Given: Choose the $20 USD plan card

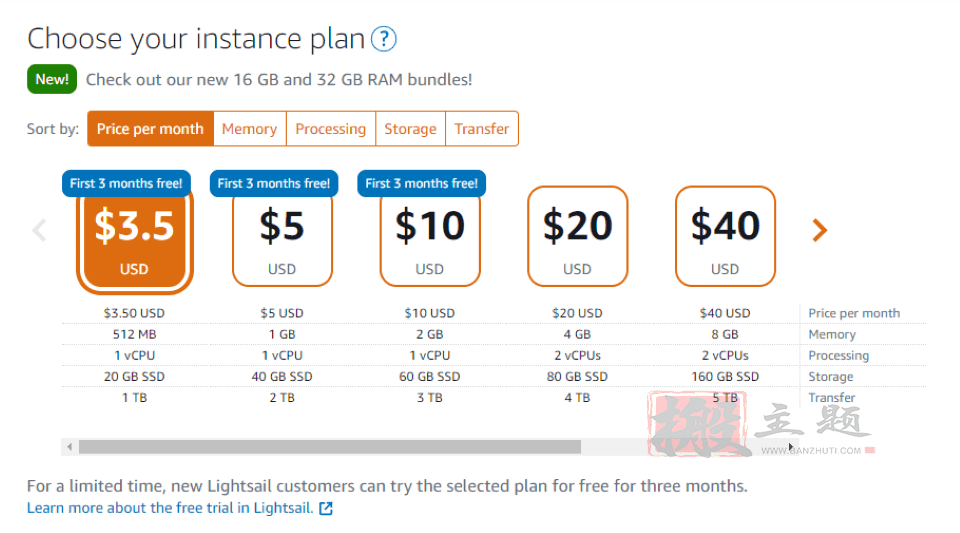Looking at the screenshot, I should pos(577,236).
